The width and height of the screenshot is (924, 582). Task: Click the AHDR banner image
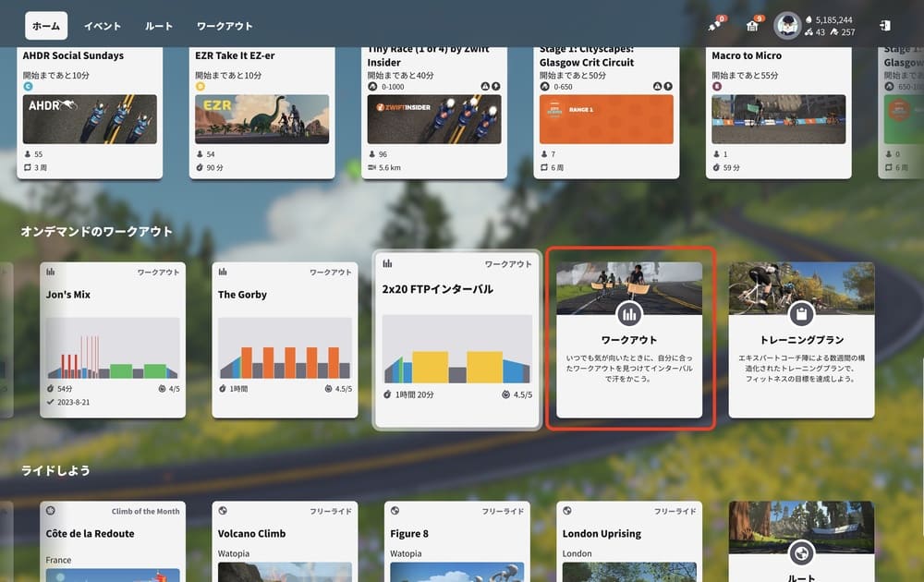[90, 119]
